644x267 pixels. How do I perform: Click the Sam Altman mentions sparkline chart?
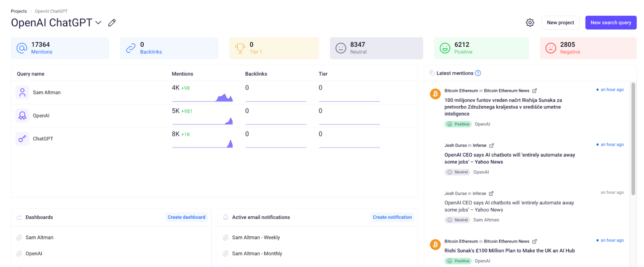pos(202,97)
